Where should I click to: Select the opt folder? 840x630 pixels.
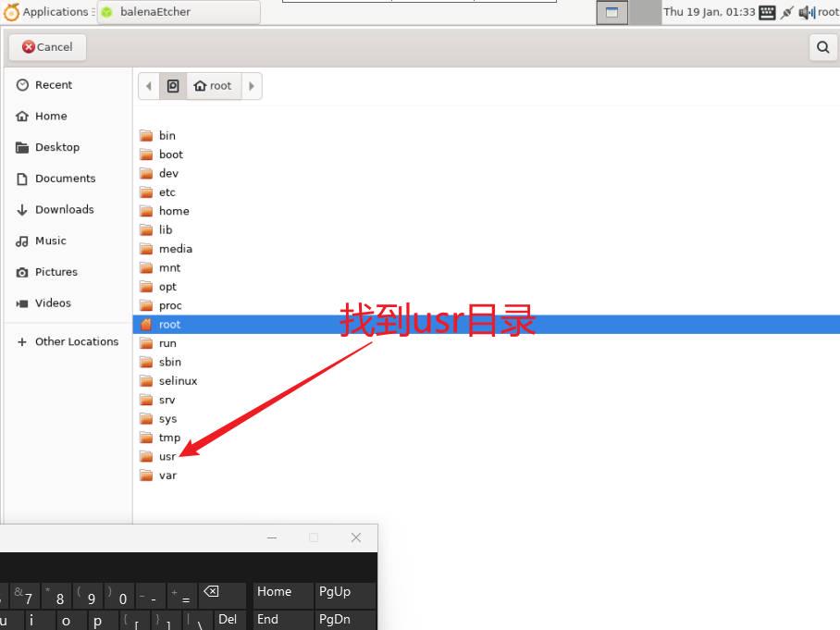[486, 287]
